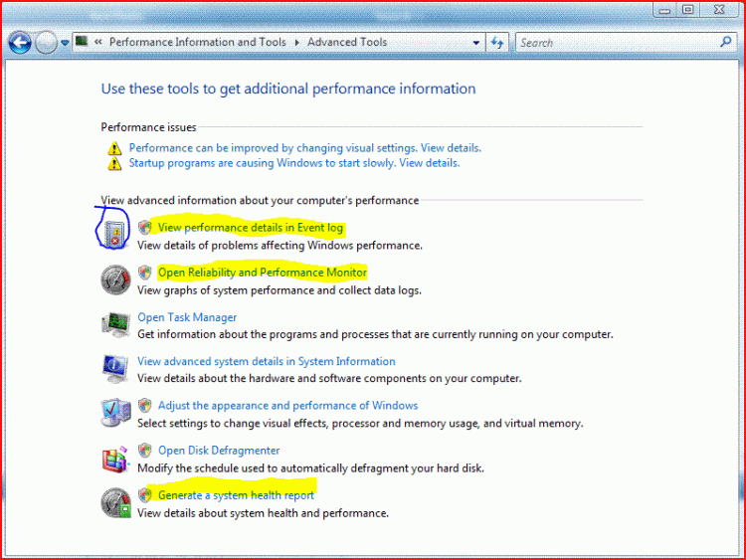Click shield icon beside Reliability Monitor link

point(145,273)
